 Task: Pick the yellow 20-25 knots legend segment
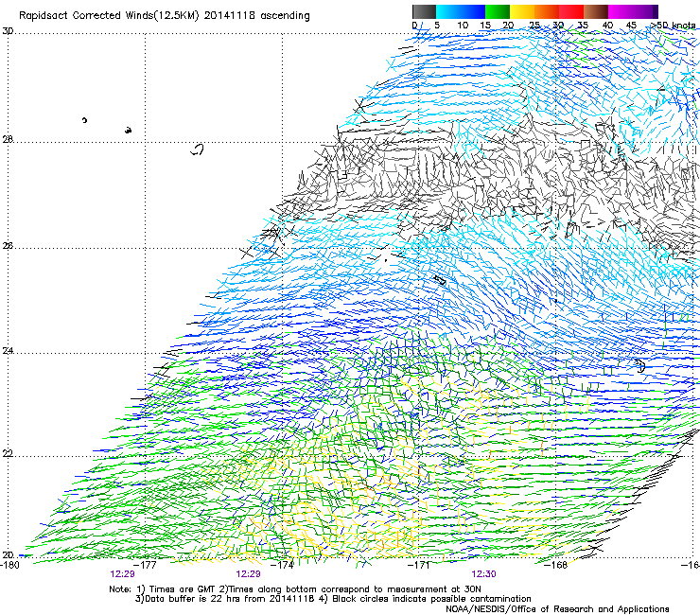522,11
